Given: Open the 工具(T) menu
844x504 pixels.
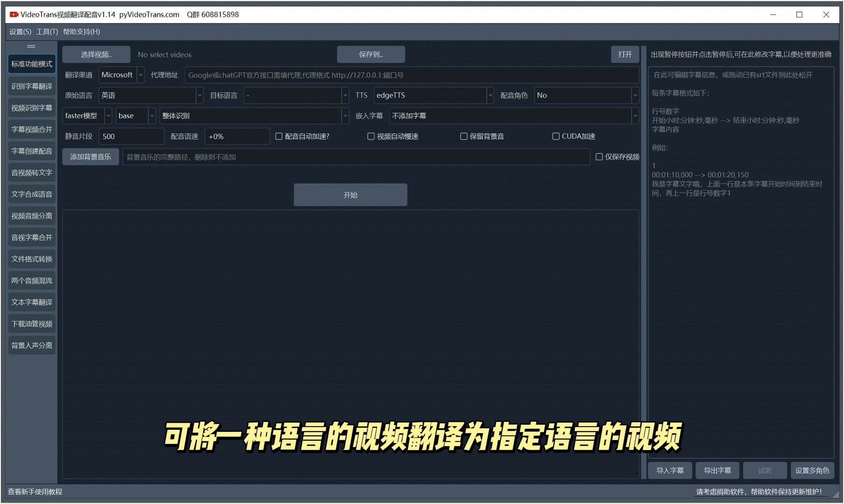Looking at the screenshot, I should 47,32.
